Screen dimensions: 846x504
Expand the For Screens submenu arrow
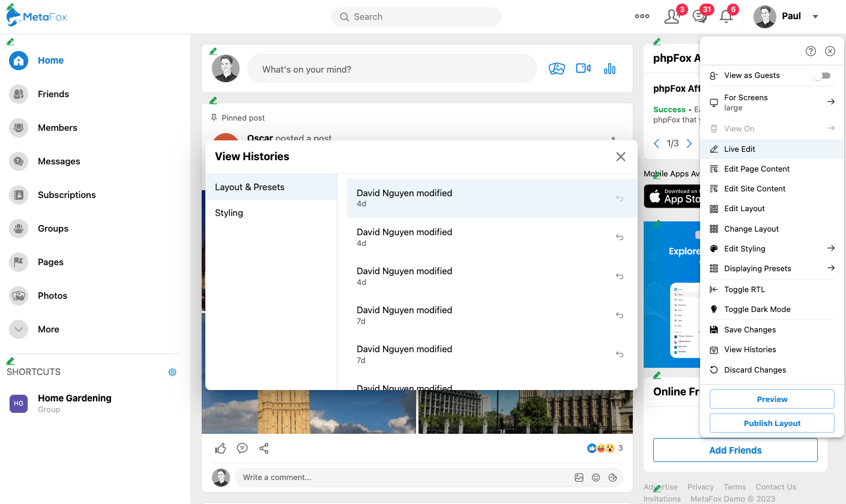[x=831, y=102]
